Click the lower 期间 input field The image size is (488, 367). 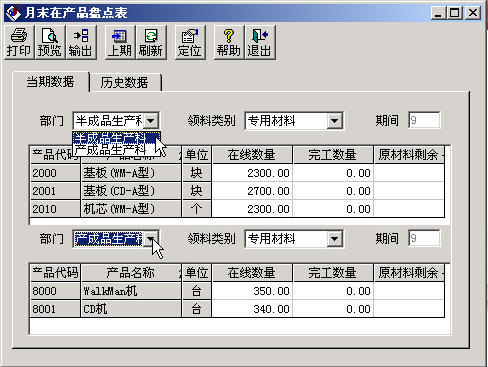(x=424, y=238)
